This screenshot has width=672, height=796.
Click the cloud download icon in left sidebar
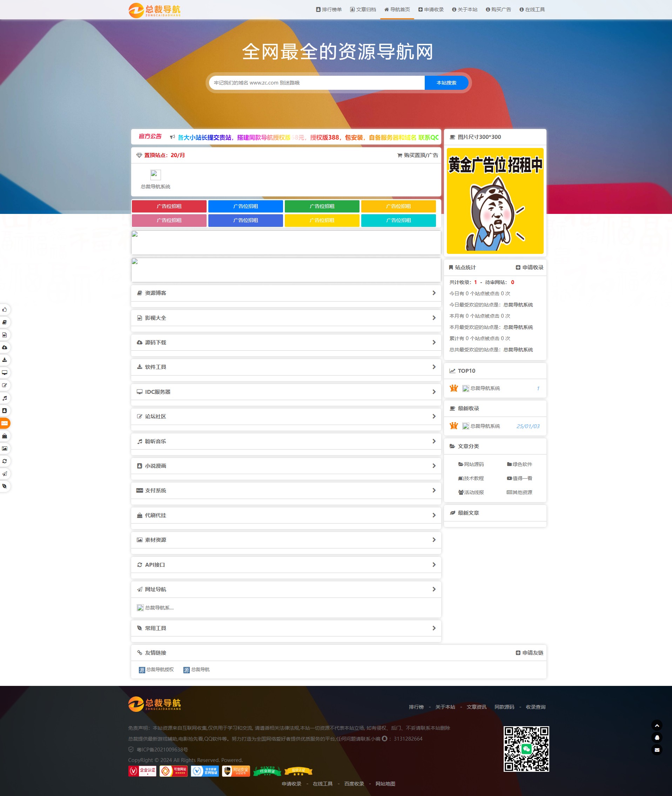click(5, 348)
